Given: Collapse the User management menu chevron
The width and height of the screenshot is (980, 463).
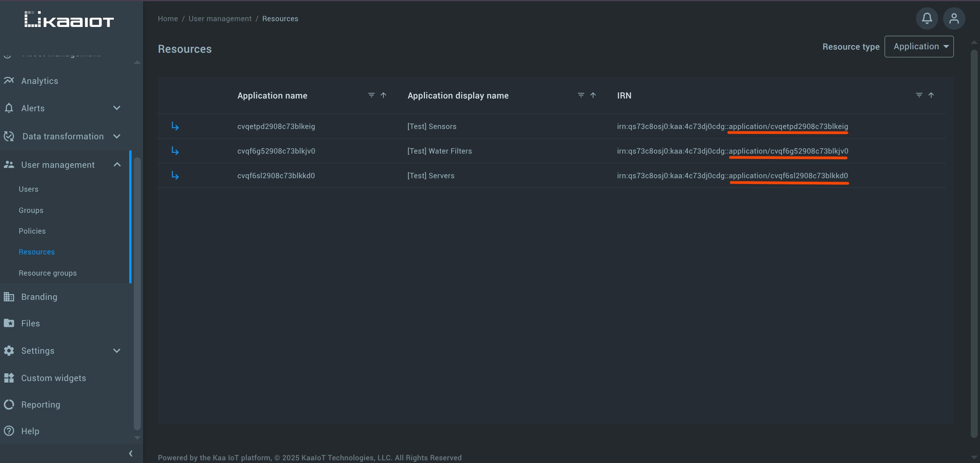Looking at the screenshot, I should pos(117,164).
